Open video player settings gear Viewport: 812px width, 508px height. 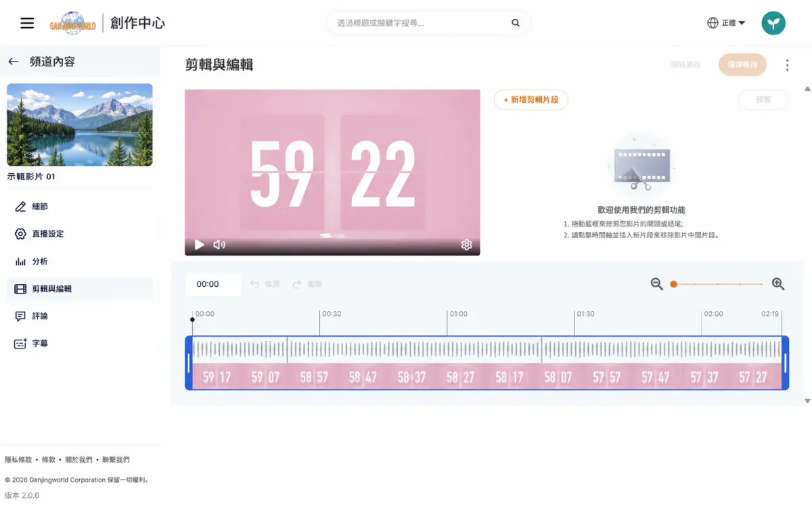click(466, 245)
